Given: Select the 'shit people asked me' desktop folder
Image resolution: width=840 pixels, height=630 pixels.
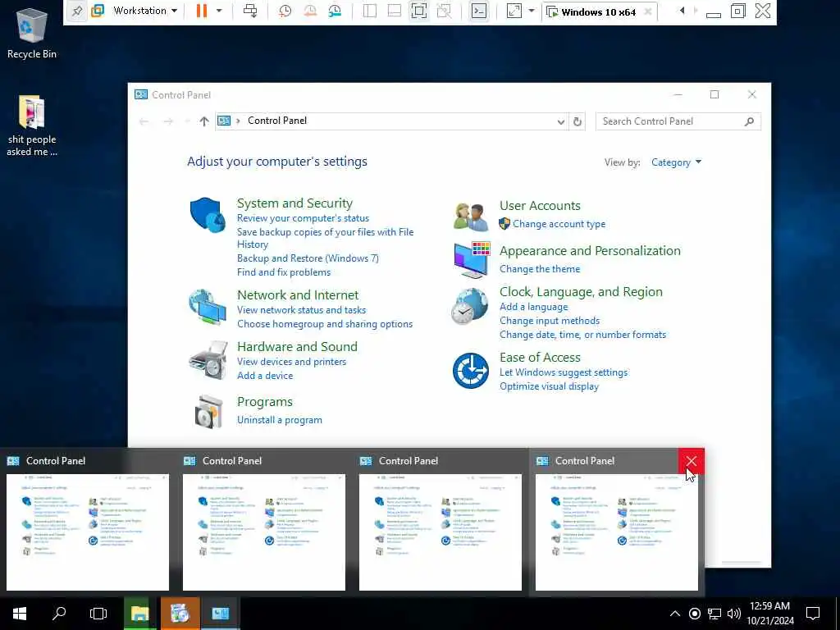Looking at the screenshot, I should tap(32, 126).
